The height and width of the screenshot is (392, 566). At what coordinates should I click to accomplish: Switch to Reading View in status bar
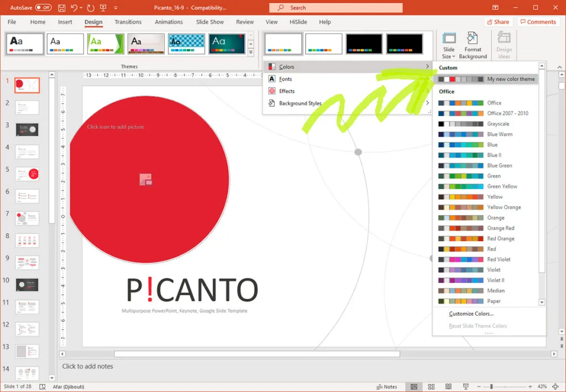tap(448, 386)
